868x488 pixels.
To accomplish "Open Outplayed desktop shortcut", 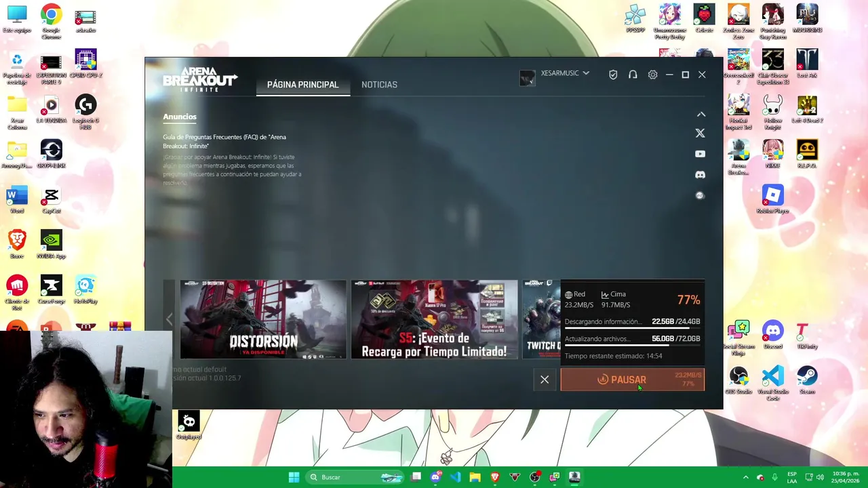I will tap(189, 426).
